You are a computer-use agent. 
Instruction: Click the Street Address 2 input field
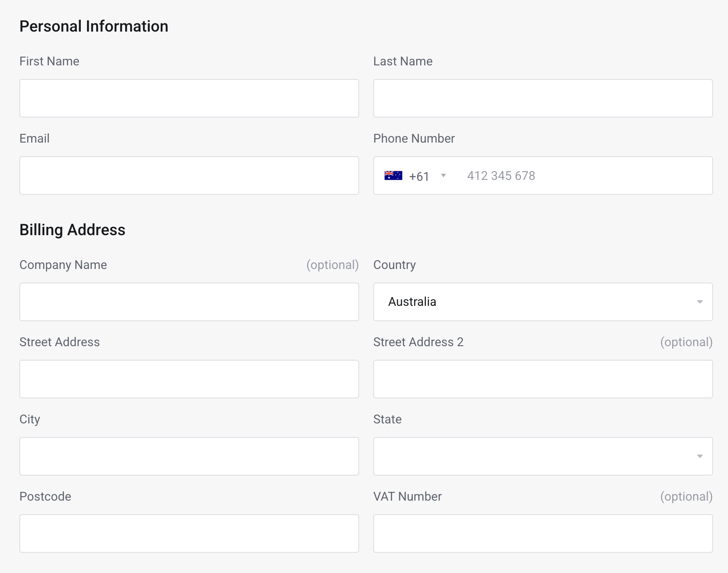pos(543,379)
